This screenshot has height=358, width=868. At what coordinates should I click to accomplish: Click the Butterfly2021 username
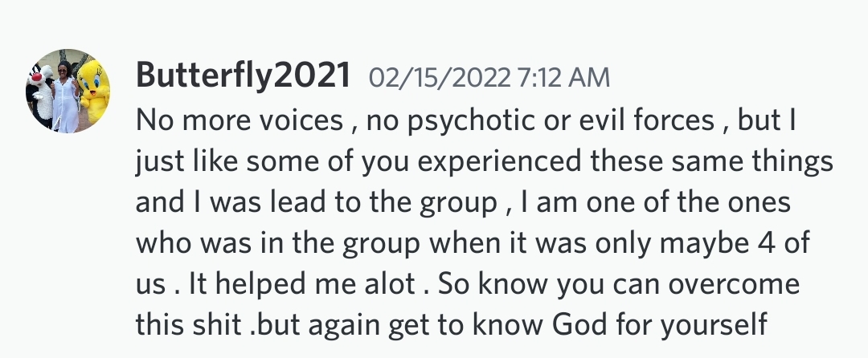pyautogui.click(x=244, y=76)
